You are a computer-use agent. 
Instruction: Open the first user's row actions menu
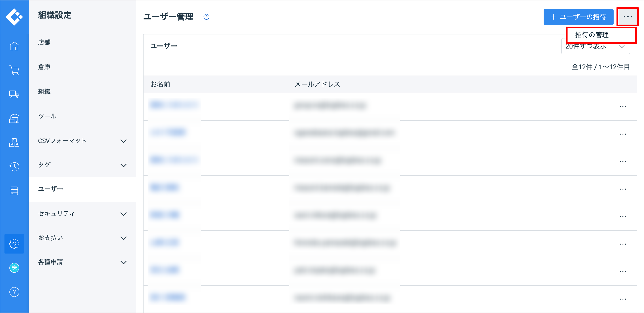tap(623, 107)
